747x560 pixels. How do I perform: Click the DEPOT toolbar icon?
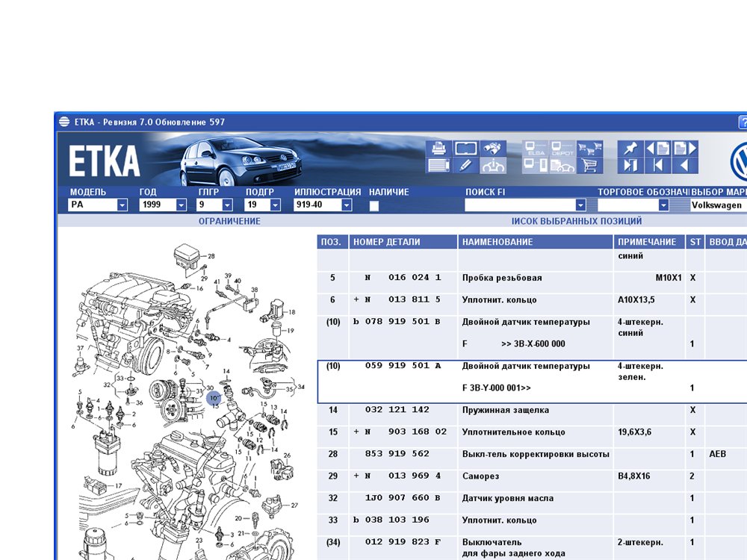[x=562, y=149]
